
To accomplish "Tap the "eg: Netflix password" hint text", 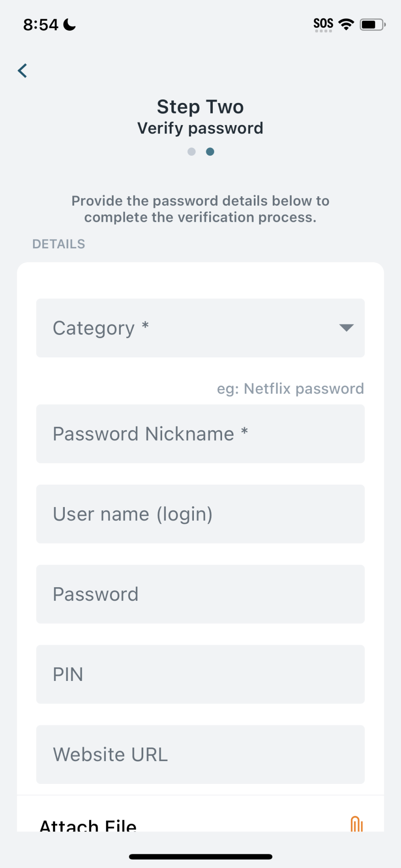I will point(290,389).
